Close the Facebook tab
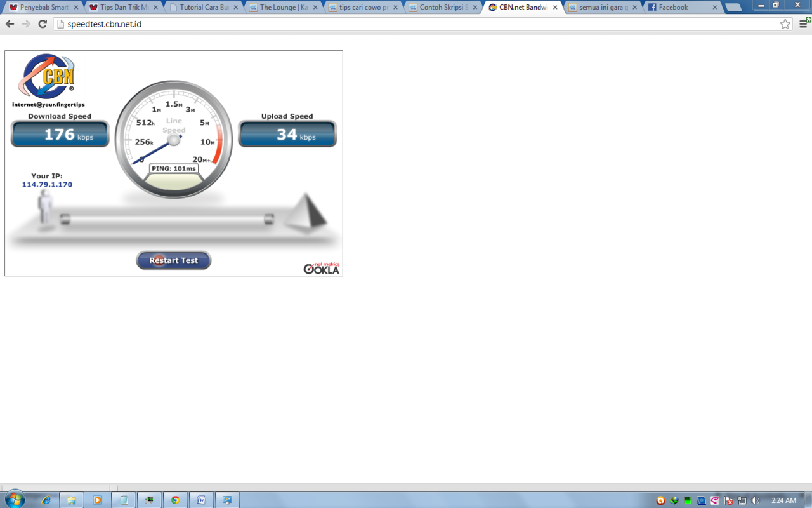 pyautogui.click(x=714, y=8)
